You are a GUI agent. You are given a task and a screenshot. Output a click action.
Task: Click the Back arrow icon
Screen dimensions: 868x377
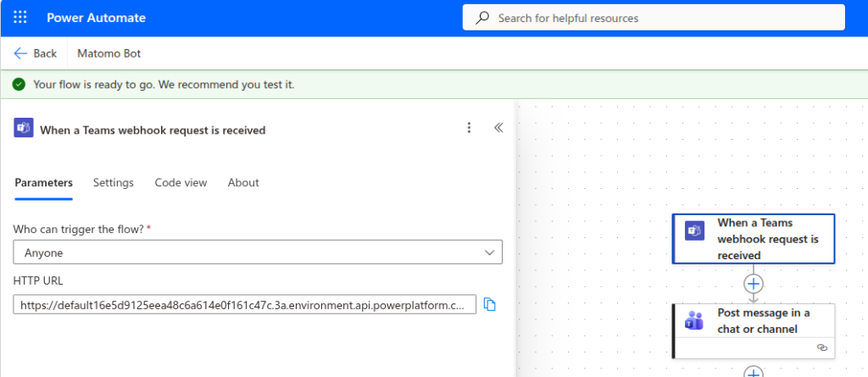(20, 53)
